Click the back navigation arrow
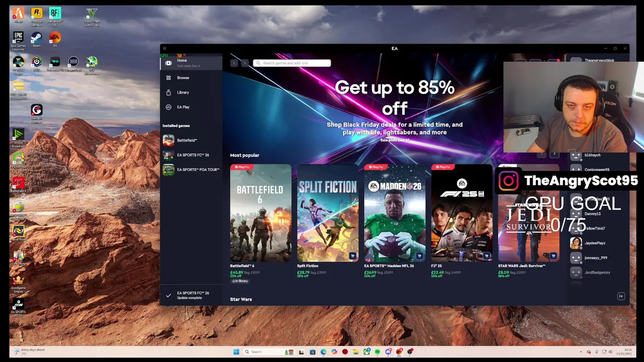This screenshot has height=362, width=644. point(234,63)
